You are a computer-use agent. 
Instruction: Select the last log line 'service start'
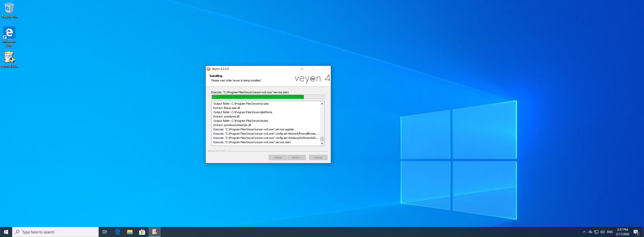[x=252, y=142]
